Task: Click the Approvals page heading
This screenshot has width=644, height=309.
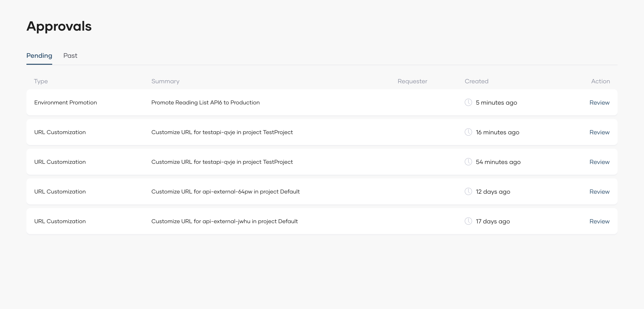Action: pos(59,26)
